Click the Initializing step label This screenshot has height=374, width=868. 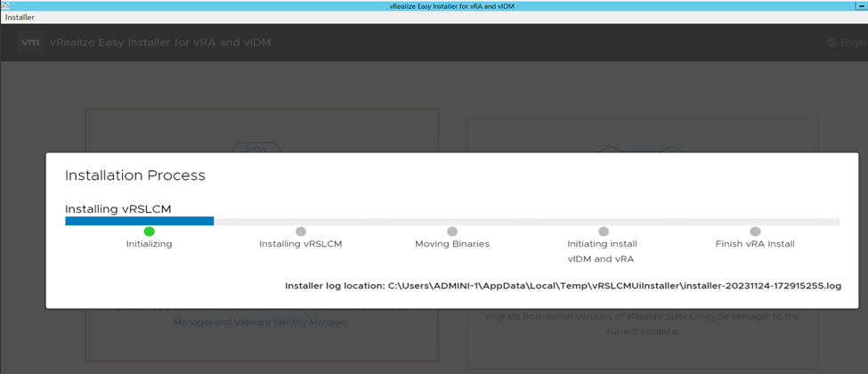(149, 244)
